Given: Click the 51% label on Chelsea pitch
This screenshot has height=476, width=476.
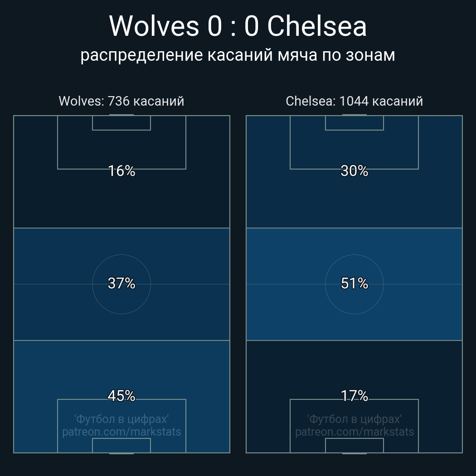Looking at the screenshot, I should pos(354,283).
